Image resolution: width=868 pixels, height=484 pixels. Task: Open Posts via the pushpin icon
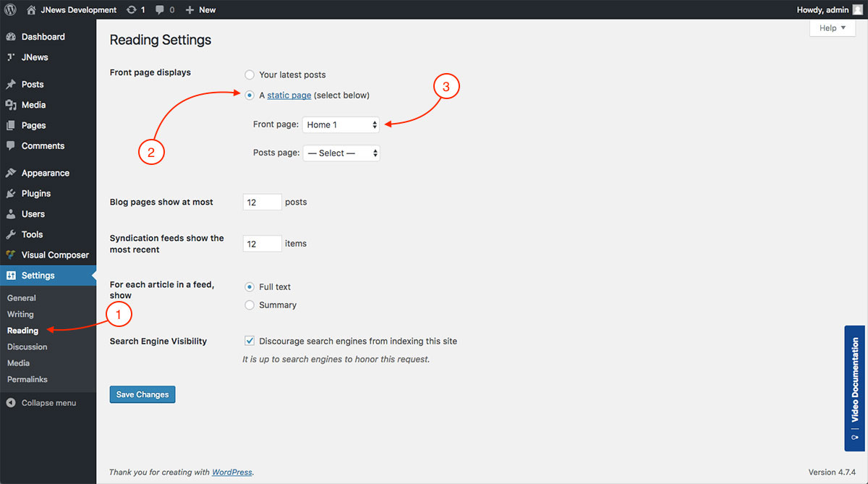[x=11, y=85]
